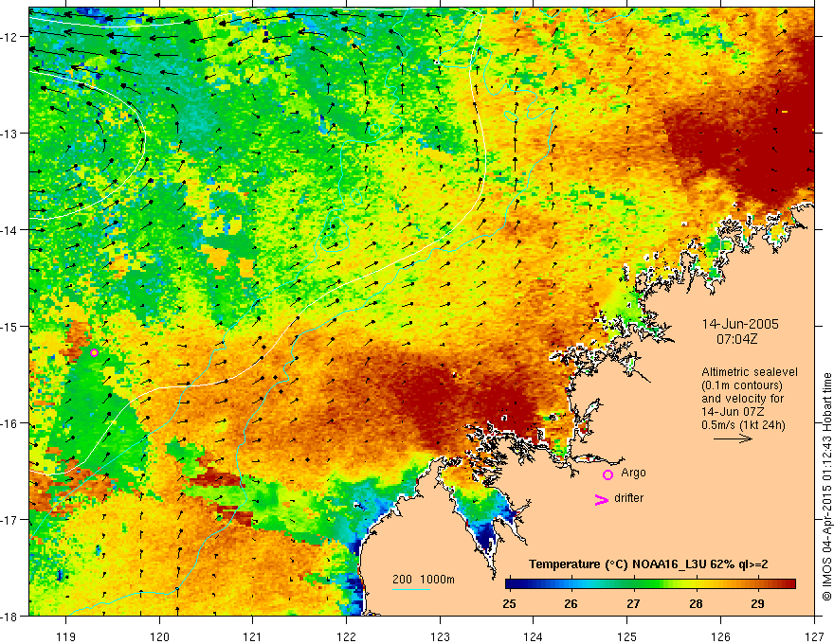The height and width of the screenshot is (644, 834).
Task: Click the 'and velocity for' text line
Action: pyautogui.click(x=742, y=399)
